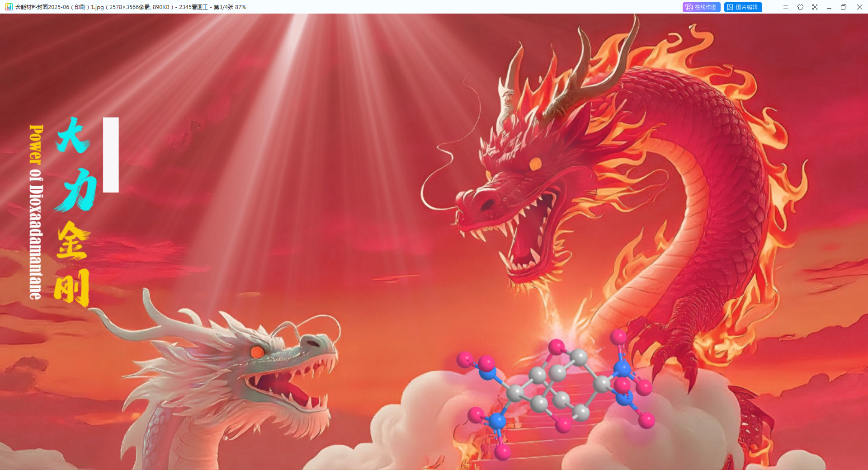The image size is (868, 470).
Task: Open the 在线作图 online design button
Action: point(701,7)
